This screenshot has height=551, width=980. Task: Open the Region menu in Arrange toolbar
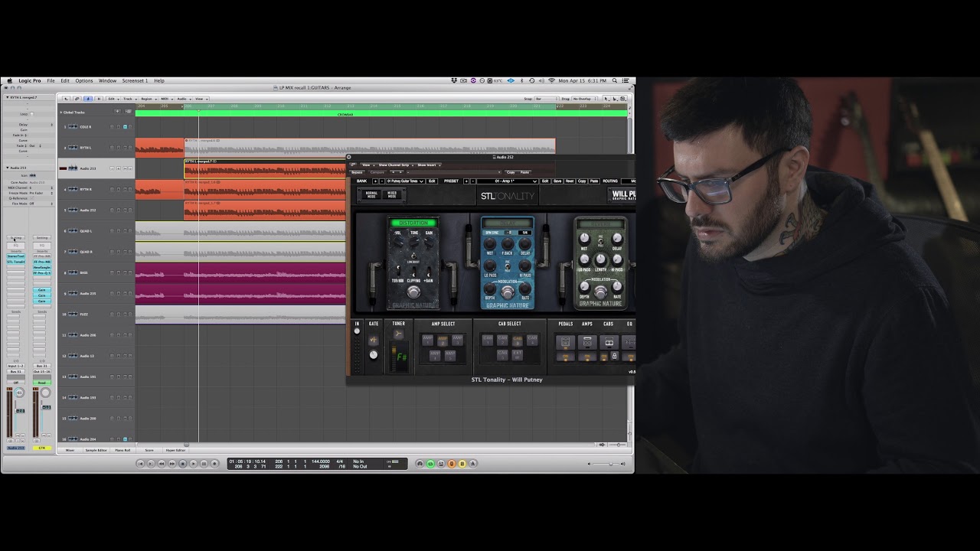[148, 99]
